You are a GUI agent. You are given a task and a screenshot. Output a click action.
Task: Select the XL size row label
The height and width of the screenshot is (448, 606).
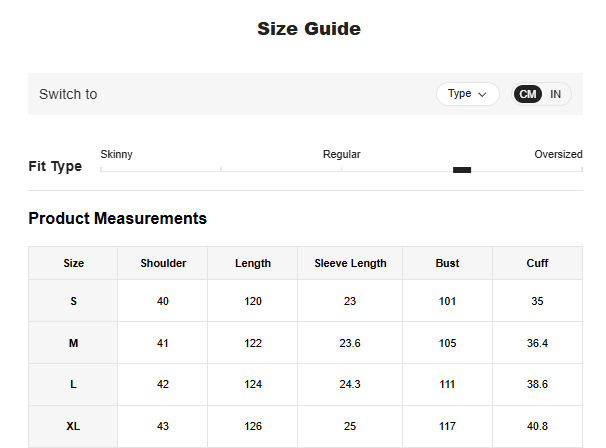point(73,426)
